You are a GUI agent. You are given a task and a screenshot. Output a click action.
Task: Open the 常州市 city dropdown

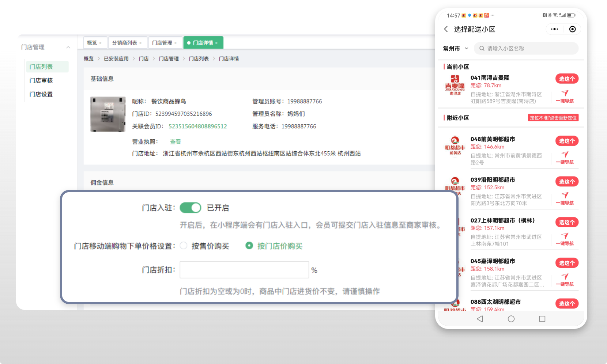455,49
